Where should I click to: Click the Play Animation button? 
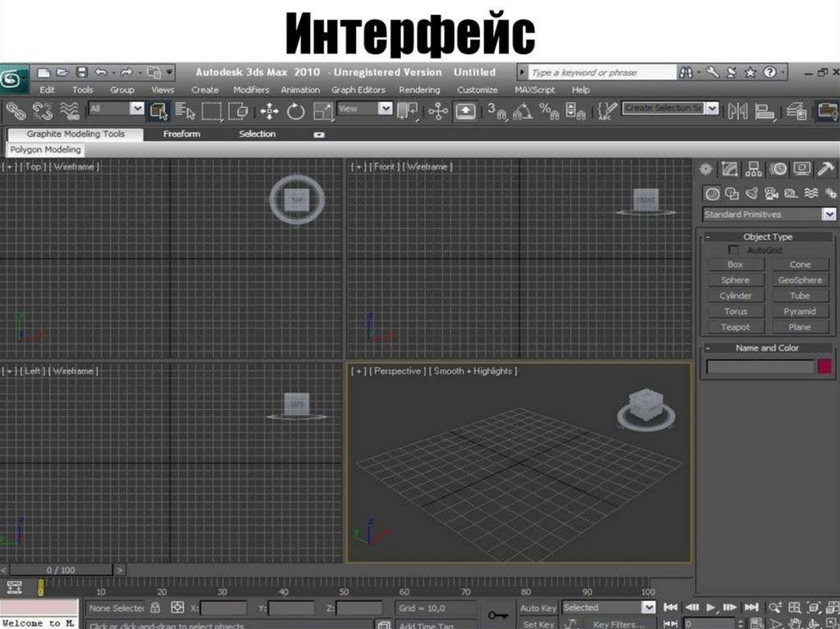[711, 607]
